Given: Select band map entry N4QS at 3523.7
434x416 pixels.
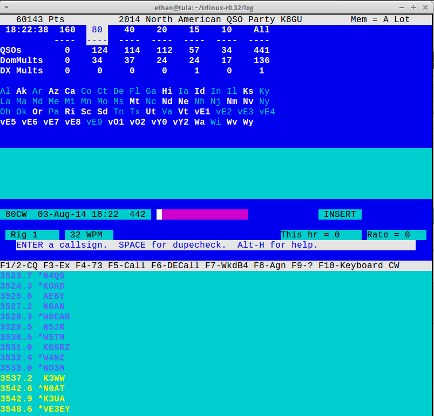Looking at the screenshot, I should click(32, 276).
